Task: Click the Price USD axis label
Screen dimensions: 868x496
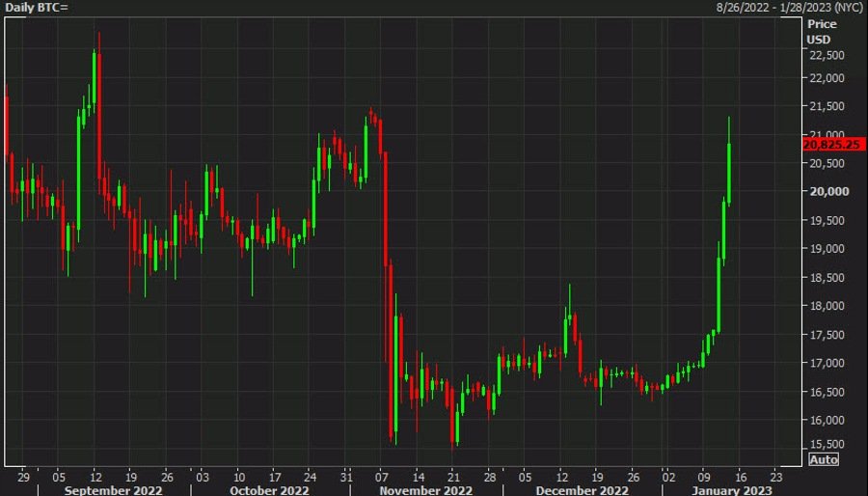Action: [x=822, y=29]
